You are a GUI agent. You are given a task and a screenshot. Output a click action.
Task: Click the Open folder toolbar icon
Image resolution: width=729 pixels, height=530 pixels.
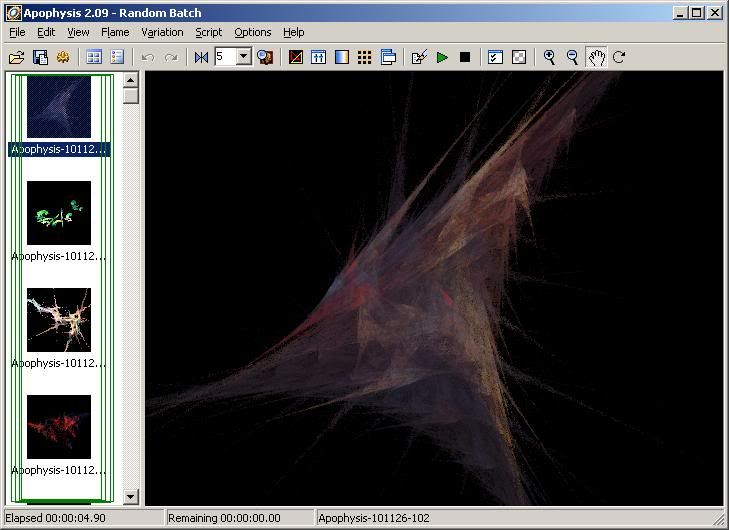tap(16, 57)
